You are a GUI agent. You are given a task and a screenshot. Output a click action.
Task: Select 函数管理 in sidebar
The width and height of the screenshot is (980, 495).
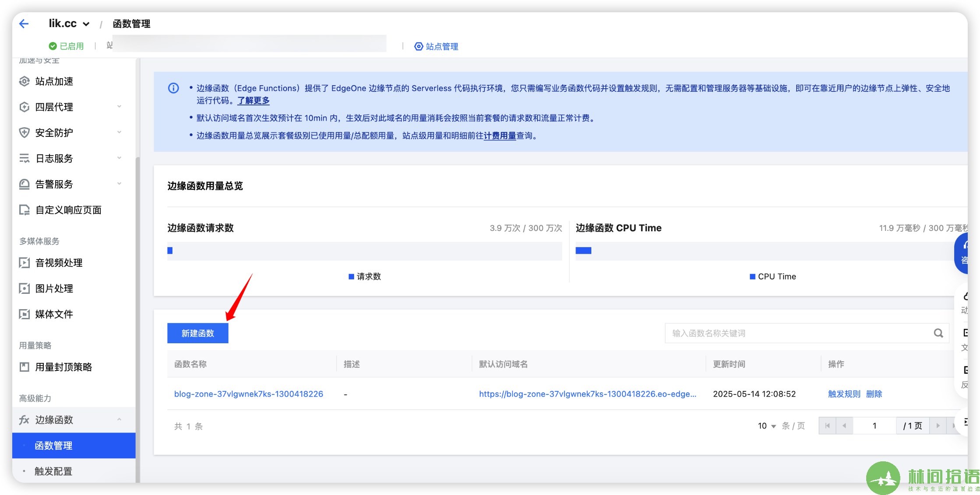coord(53,446)
